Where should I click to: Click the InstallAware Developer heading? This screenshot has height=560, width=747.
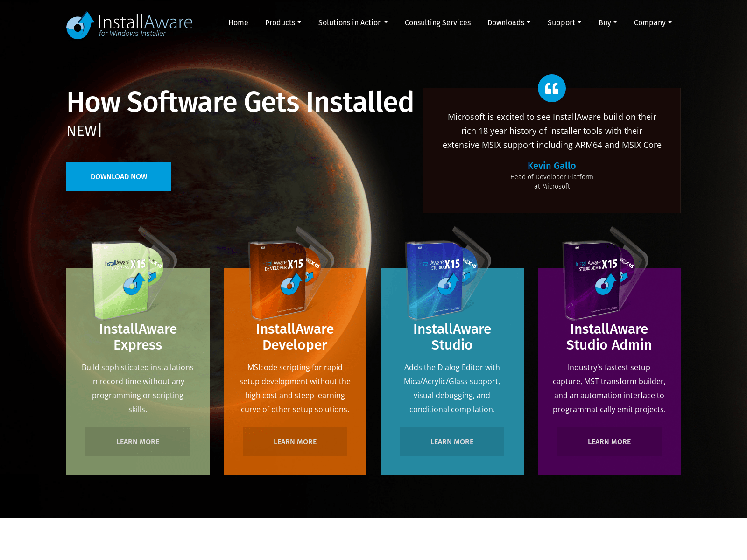295,337
